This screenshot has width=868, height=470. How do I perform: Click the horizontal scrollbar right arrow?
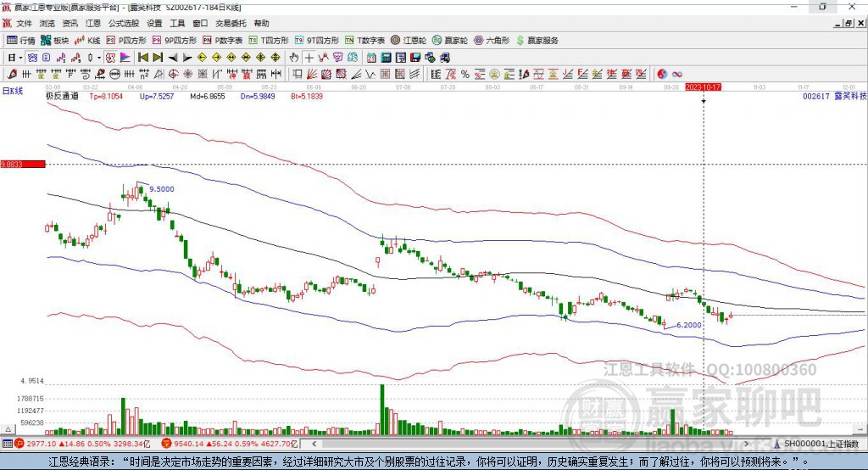(746, 444)
